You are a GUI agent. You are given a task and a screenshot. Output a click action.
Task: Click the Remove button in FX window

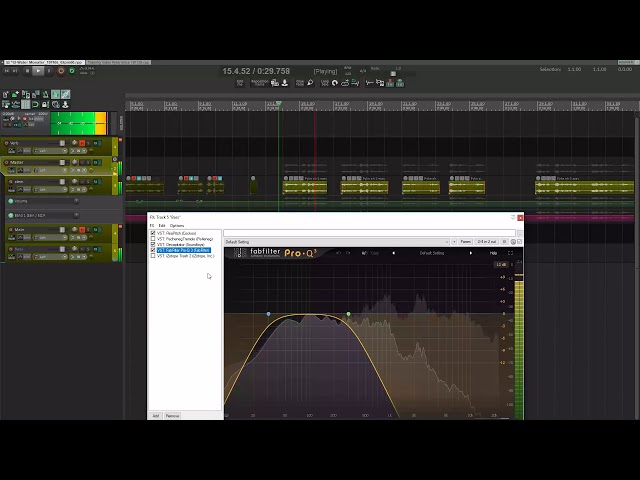[172, 416]
